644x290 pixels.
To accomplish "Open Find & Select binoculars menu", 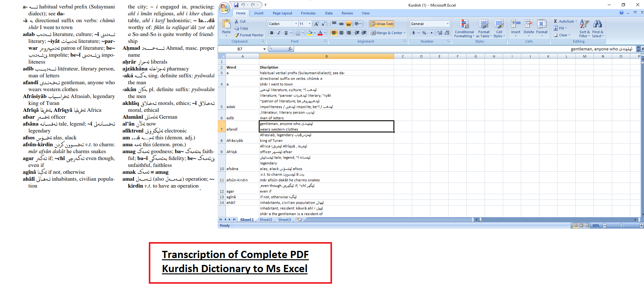I will click(x=598, y=28).
